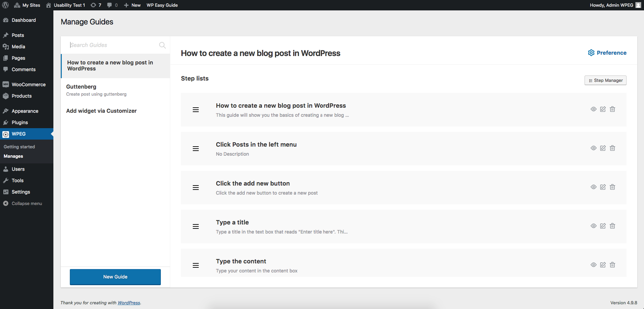
Task: Open the Tools menu item
Action: (27, 181)
